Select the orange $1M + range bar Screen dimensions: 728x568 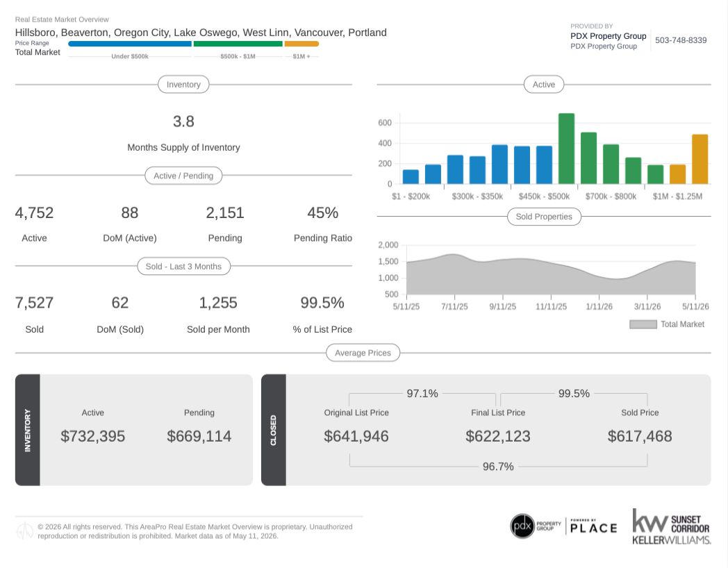(301, 44)
